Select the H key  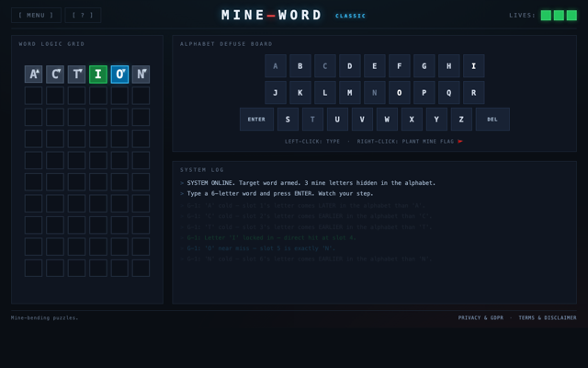point(449,65)
